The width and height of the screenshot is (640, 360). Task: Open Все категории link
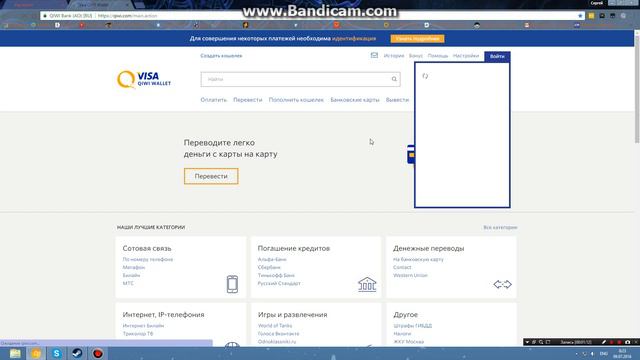[500, 227]
